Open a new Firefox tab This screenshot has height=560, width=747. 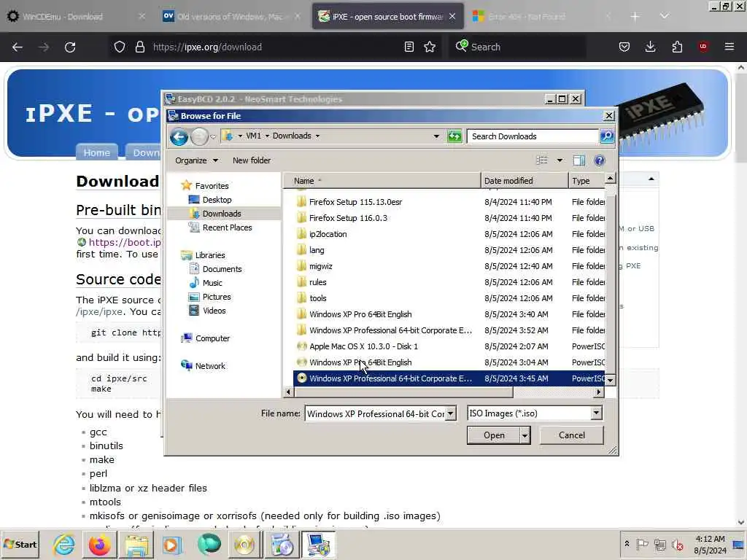click(x=635, y=17)
